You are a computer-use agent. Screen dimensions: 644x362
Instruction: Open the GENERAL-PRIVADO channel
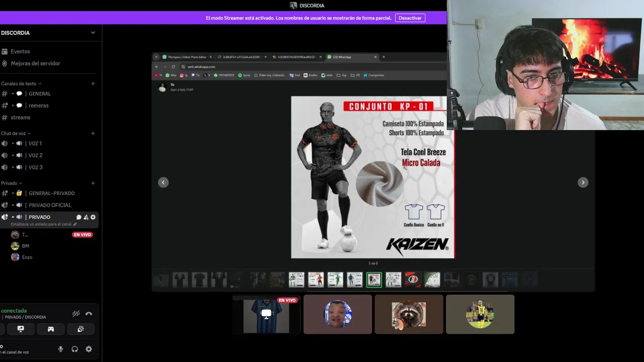(51, 193)
